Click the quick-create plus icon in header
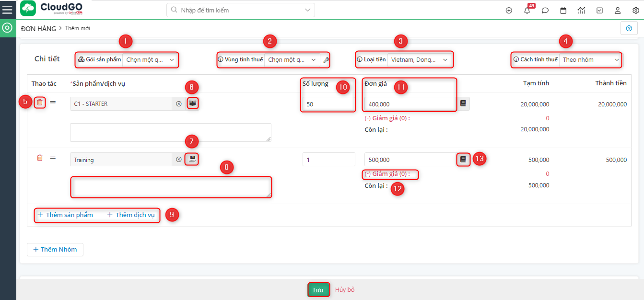The width and height of the screenshot is (644, 300). click(x=509, y=10)
